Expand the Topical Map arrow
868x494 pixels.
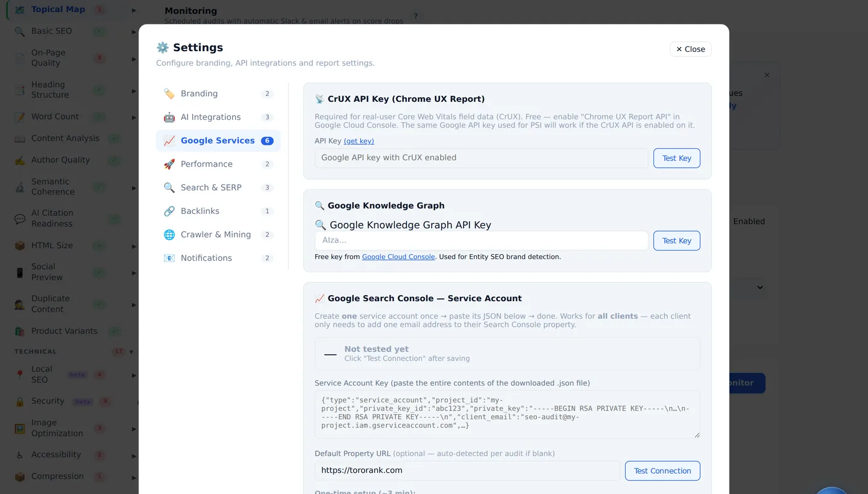click(x=134, y=10)
